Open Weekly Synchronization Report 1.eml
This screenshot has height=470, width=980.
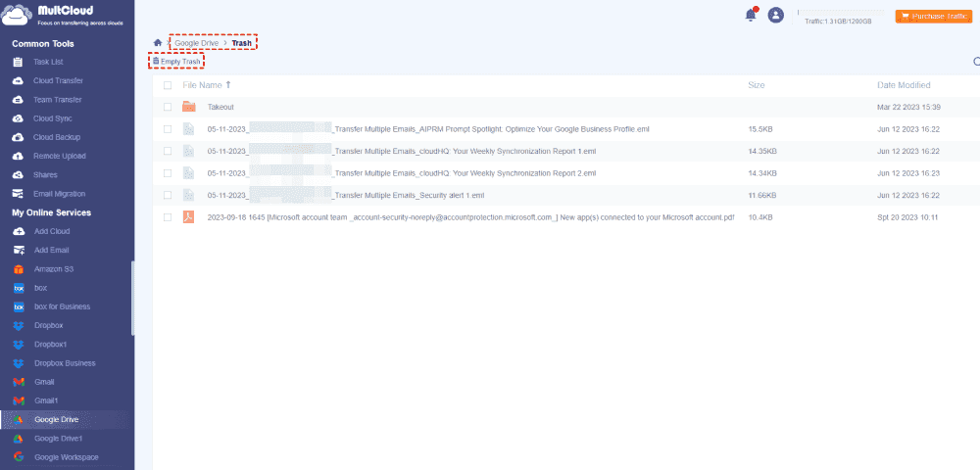coord(401,151)
